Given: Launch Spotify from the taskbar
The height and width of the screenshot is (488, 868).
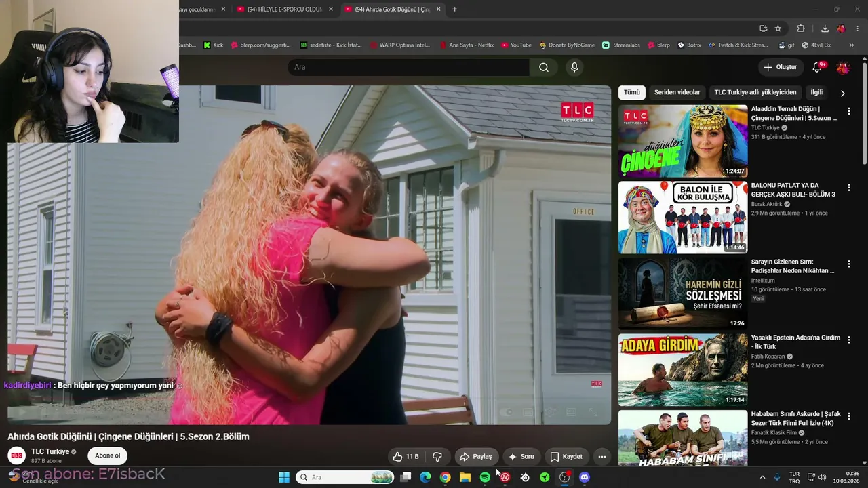Looking at the screenshot, I should [x=485, y=477].
